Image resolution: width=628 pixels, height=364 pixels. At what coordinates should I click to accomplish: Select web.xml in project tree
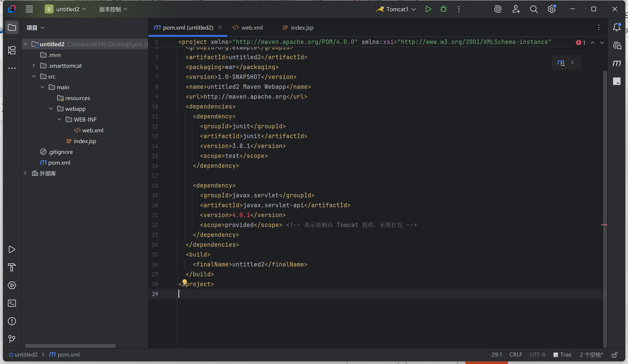[88, 130]
